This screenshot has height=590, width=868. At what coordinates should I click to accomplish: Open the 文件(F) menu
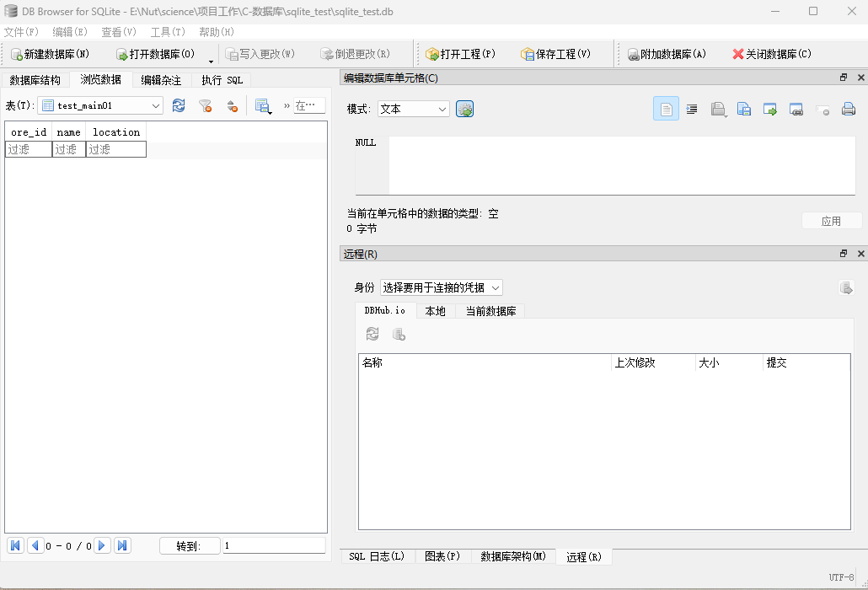click(21, 32)
